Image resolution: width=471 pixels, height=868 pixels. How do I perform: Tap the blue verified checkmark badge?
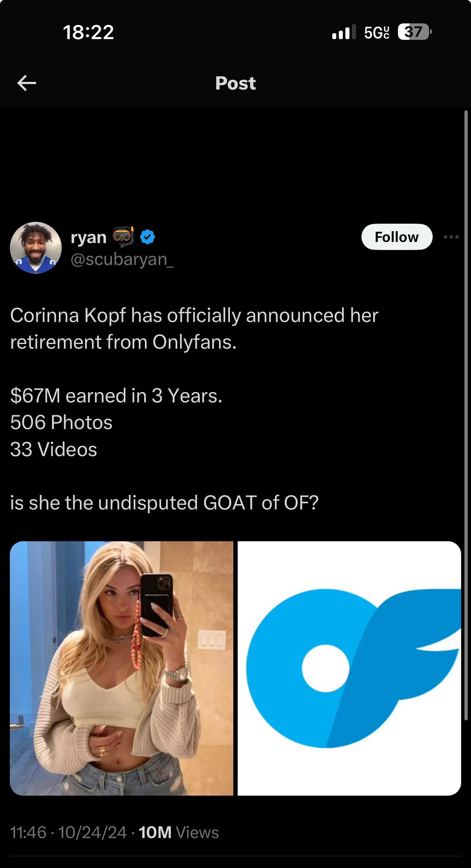[148, 237]
